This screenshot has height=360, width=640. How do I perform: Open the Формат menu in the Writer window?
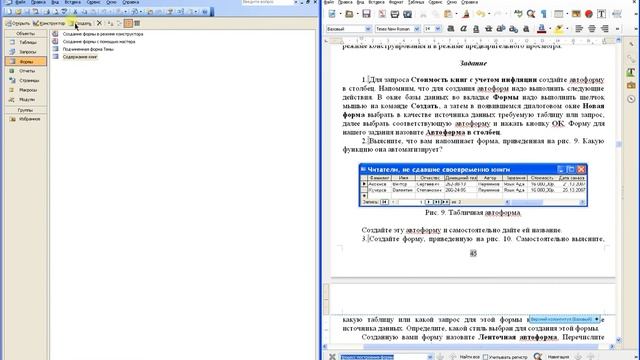(396, 2)
